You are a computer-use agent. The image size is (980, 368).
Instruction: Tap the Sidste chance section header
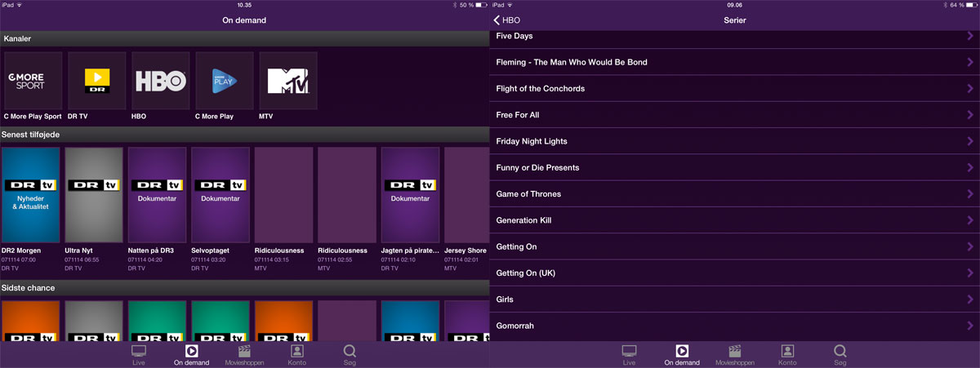point(244,288)
